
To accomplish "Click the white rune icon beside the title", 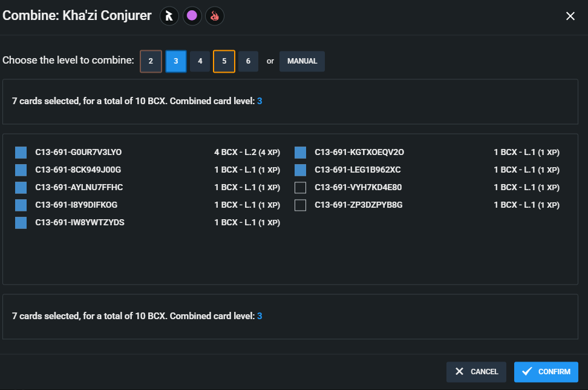I will pyautogui.click(x=169, y=16).
